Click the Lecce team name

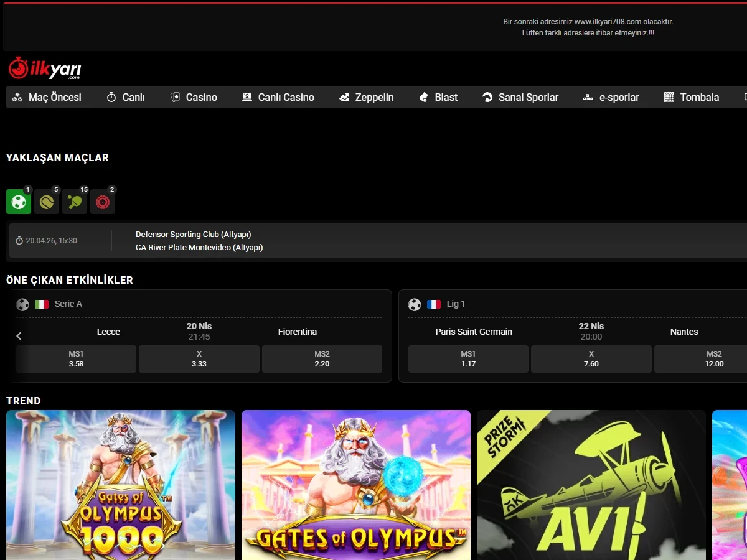(x=108, y=332)
